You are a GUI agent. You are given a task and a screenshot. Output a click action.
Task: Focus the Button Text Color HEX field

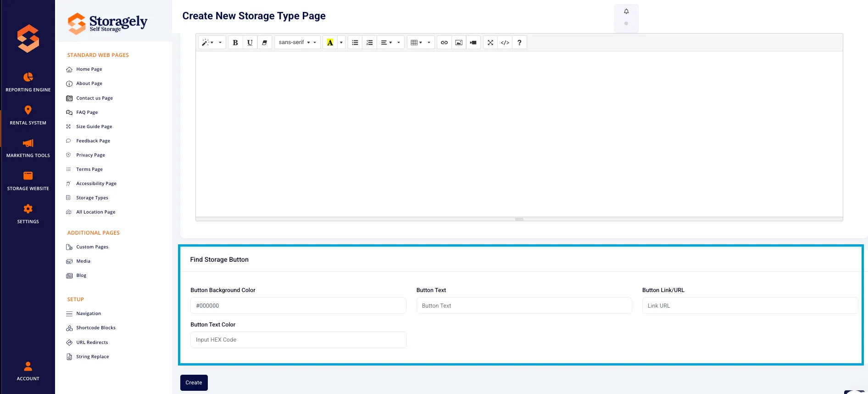tap(298, 340)
